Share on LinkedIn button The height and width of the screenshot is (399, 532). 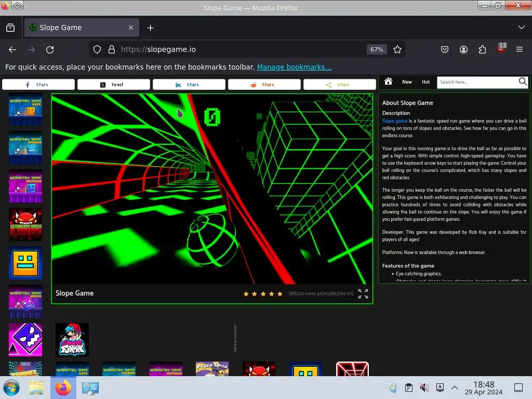coord(189,85)
